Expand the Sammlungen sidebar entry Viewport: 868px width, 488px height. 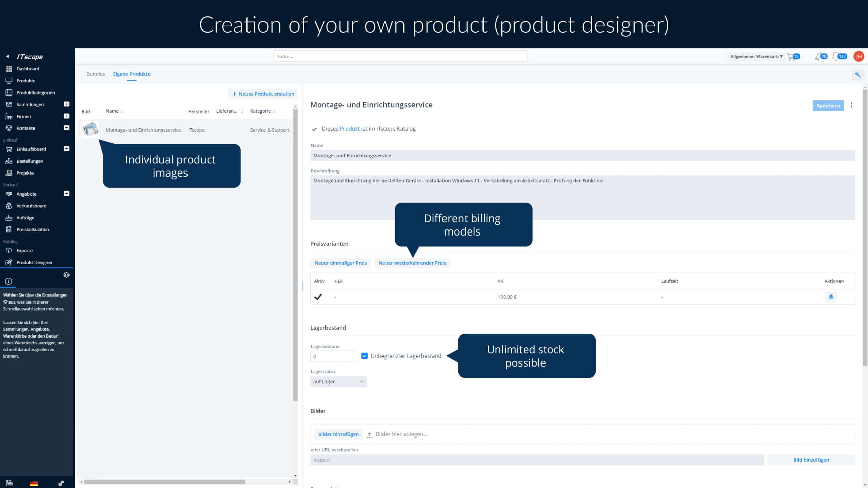[x=66, y=104]
